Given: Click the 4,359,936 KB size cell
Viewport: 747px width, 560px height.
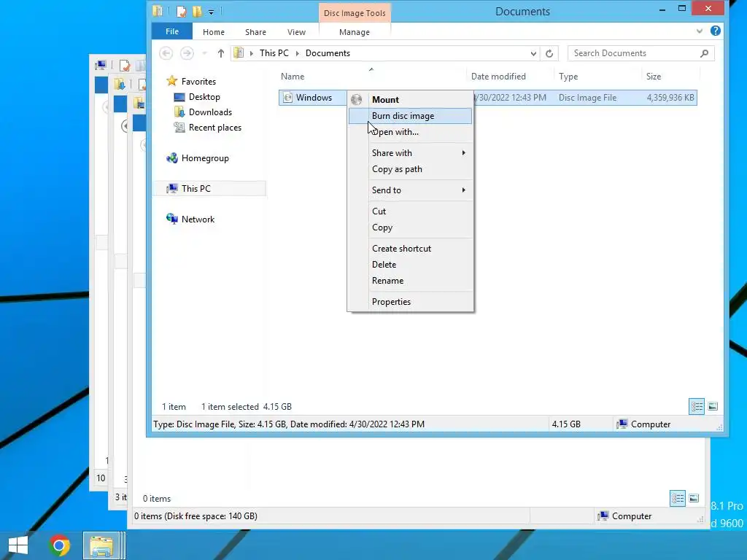Looking at the screenshot, I should click(670, 98).
